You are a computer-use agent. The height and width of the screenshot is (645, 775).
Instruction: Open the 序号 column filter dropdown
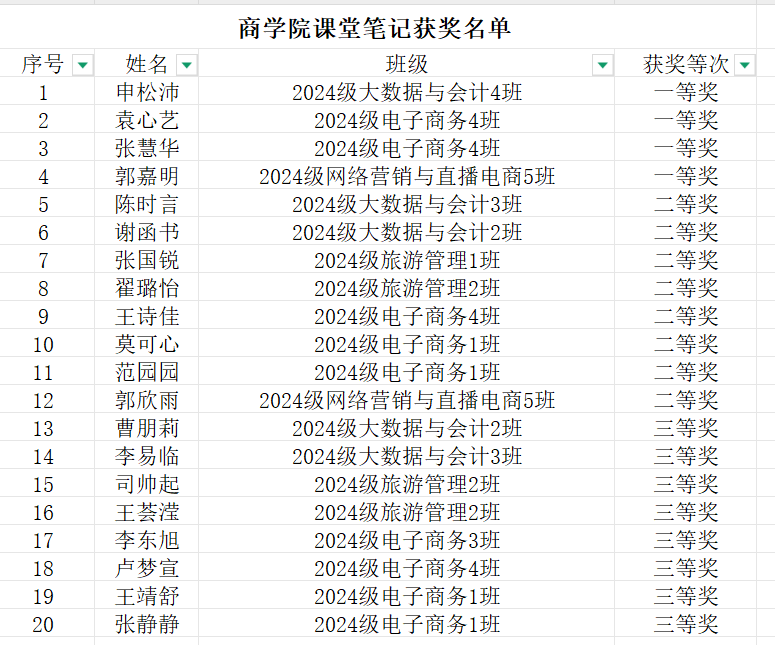[83, 65]
